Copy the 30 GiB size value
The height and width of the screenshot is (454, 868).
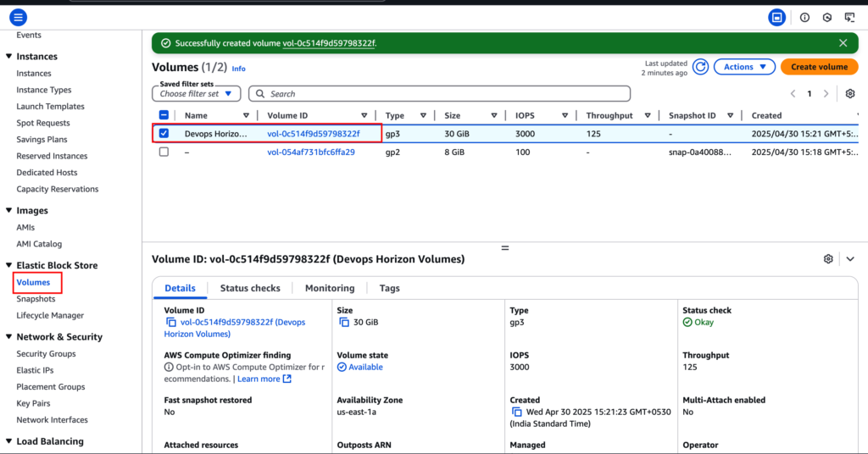[344, 323]
